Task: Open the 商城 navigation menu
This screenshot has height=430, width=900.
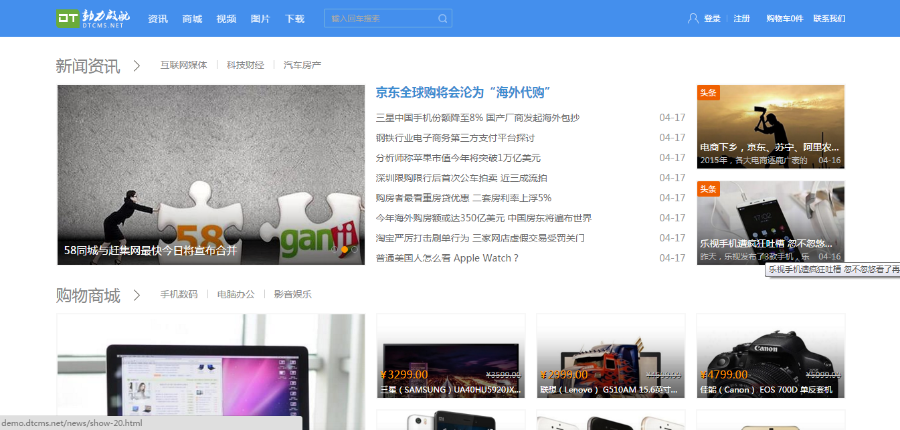Action: (x=192, y=18)
